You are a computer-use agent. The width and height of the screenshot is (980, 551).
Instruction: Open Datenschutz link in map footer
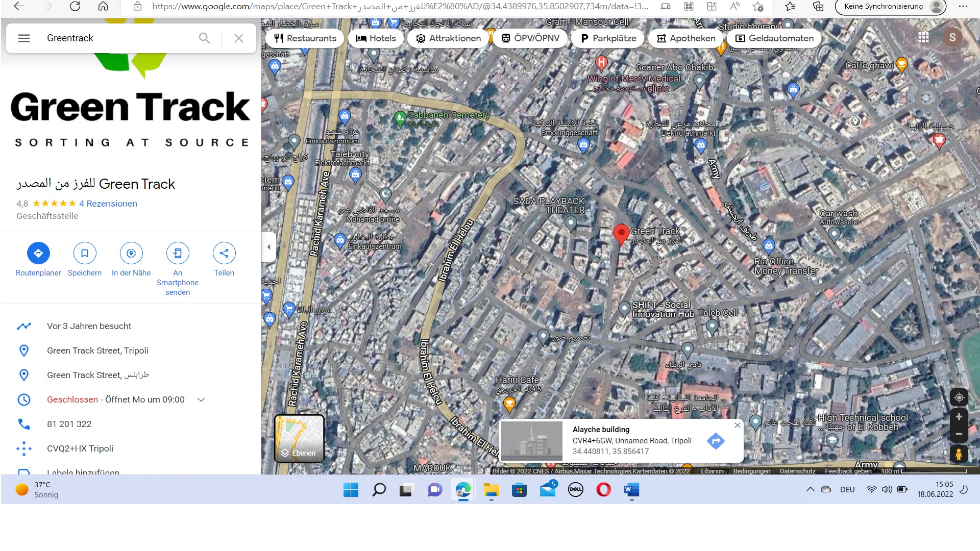(x=797, y=471)
